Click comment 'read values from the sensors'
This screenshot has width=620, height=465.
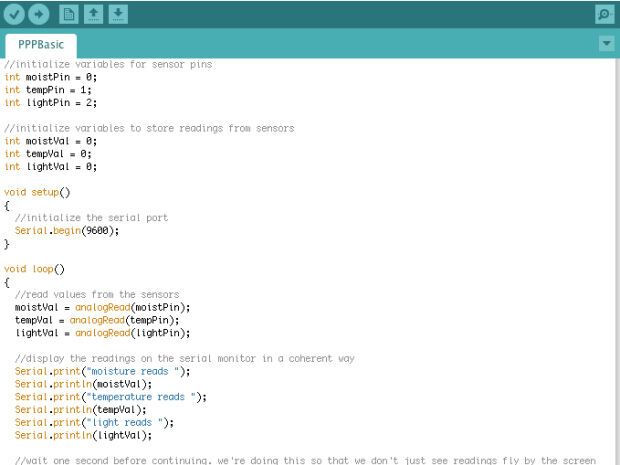[97, 295]
